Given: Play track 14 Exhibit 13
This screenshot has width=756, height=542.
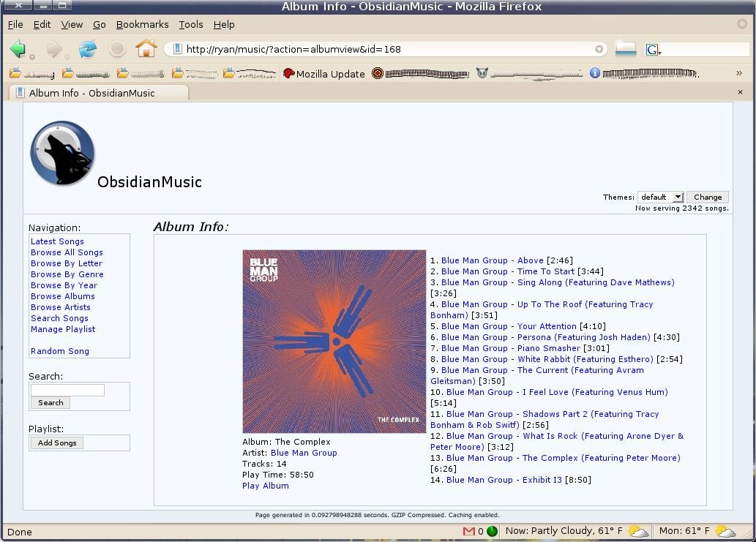Looking at the screenshot, I should [x=504, y=480].
